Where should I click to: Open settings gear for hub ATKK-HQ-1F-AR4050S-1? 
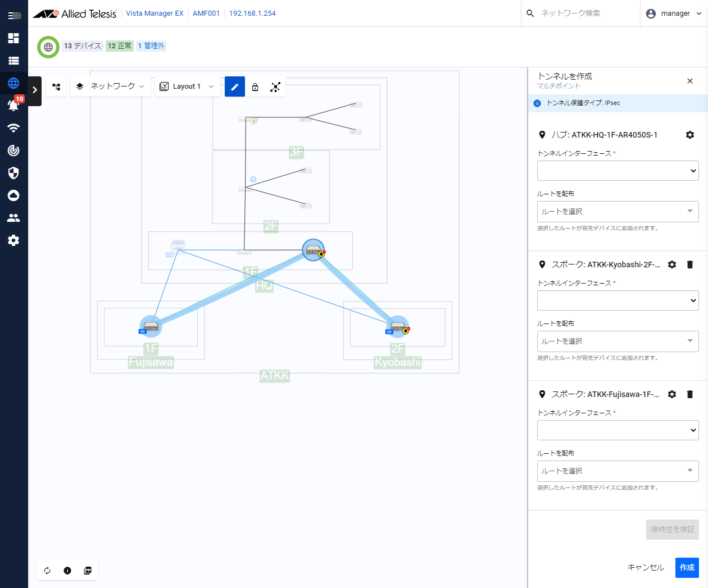tap(690, 135)
